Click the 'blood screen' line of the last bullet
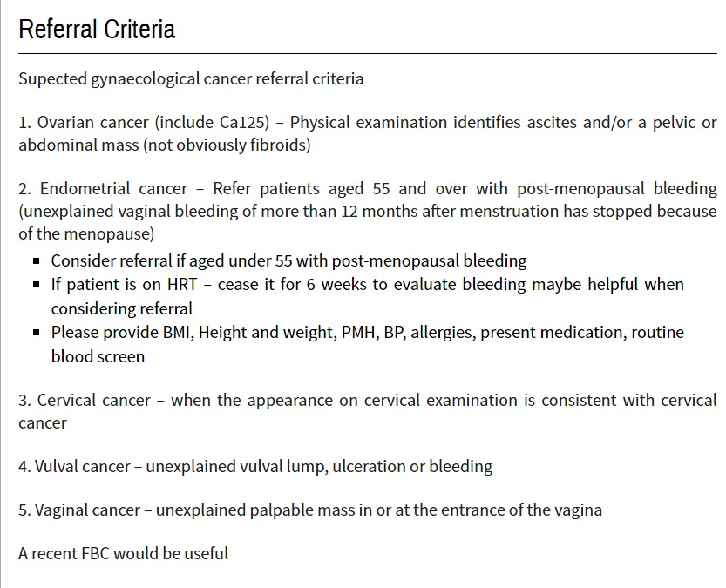The width and height of the screenshot is (726, 588). [98, 355]
